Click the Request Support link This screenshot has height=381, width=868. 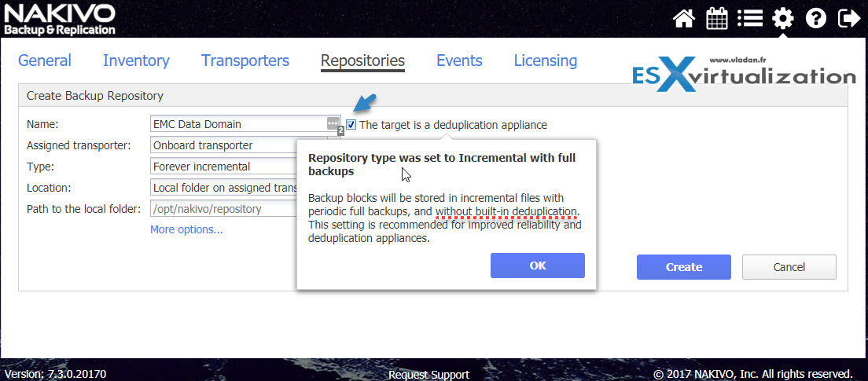click(429, 375)
